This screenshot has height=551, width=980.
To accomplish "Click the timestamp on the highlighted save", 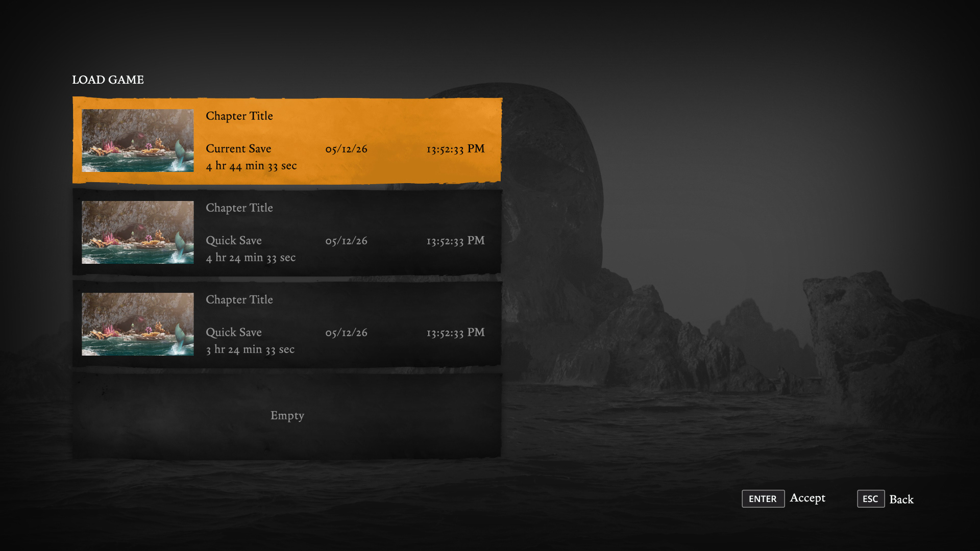I will click(x=455, y=149).
